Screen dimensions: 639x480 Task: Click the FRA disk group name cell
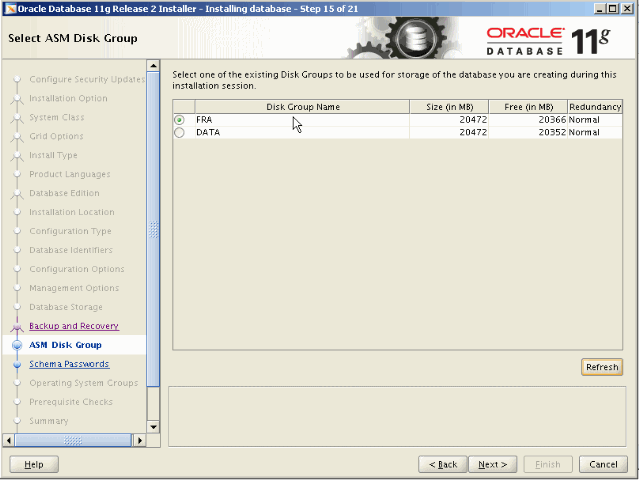coord(302,120)
